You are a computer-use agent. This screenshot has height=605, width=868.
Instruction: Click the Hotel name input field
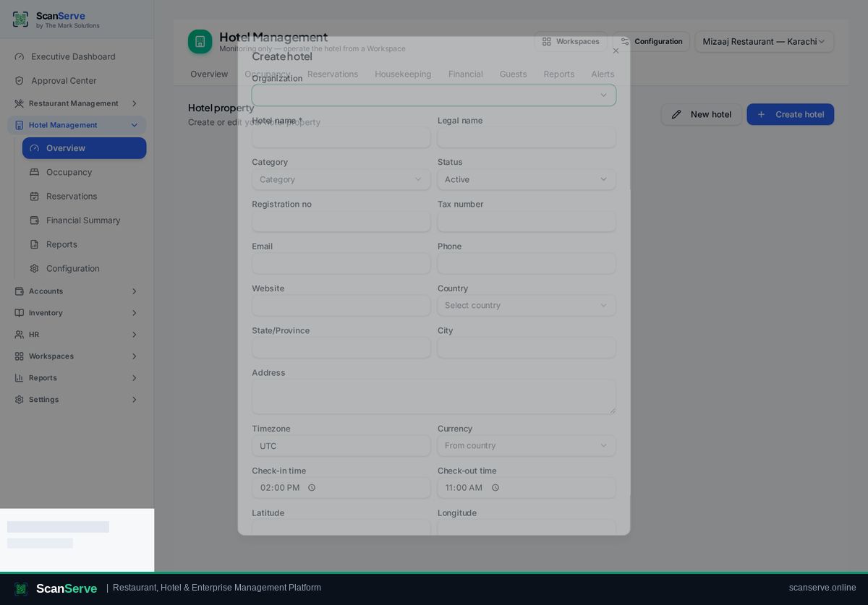click(x=341, y=137)
